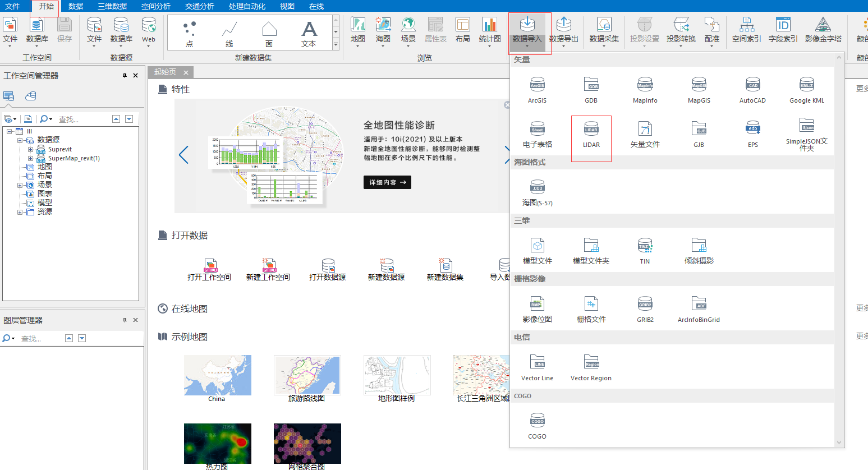Import 电子表格 spreadsheet data

[x=537, y=134]
